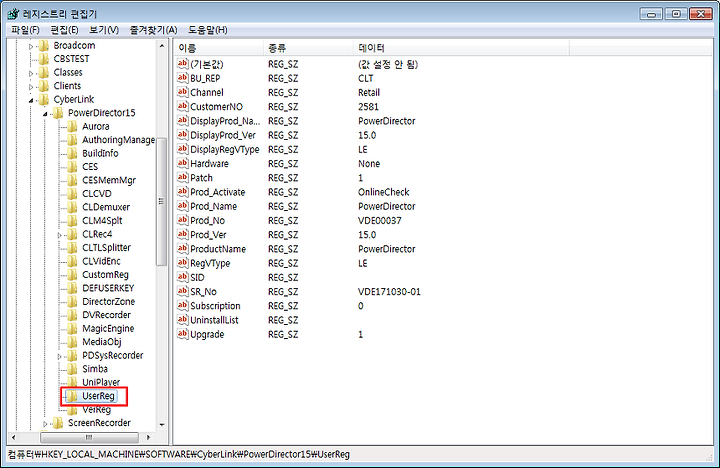
Task: Select the DisplayRegVType value name
Action: [x=225, y=150]
